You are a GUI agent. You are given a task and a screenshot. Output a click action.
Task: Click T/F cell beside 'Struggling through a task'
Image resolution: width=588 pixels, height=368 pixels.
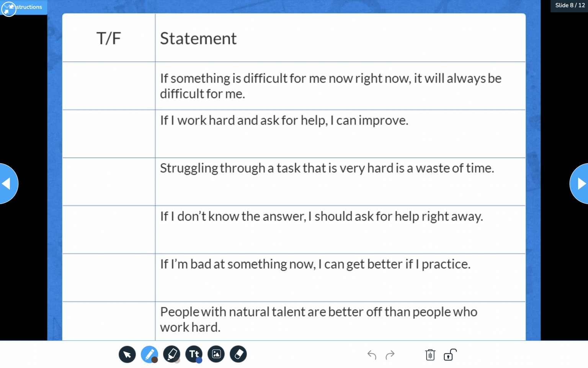[109, 182]
